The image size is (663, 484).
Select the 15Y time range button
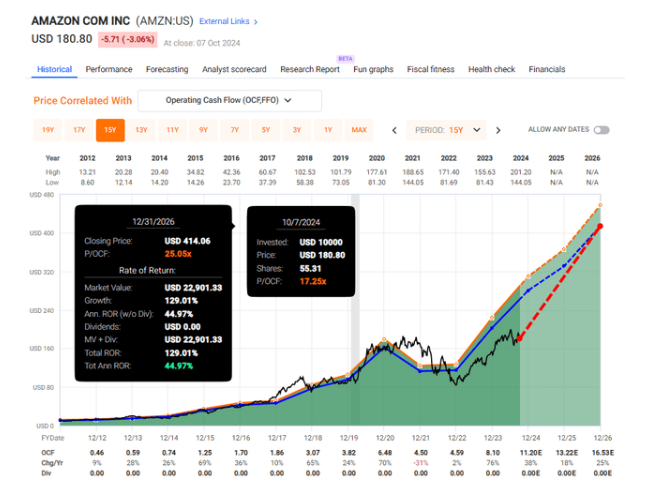click(110, 130)
